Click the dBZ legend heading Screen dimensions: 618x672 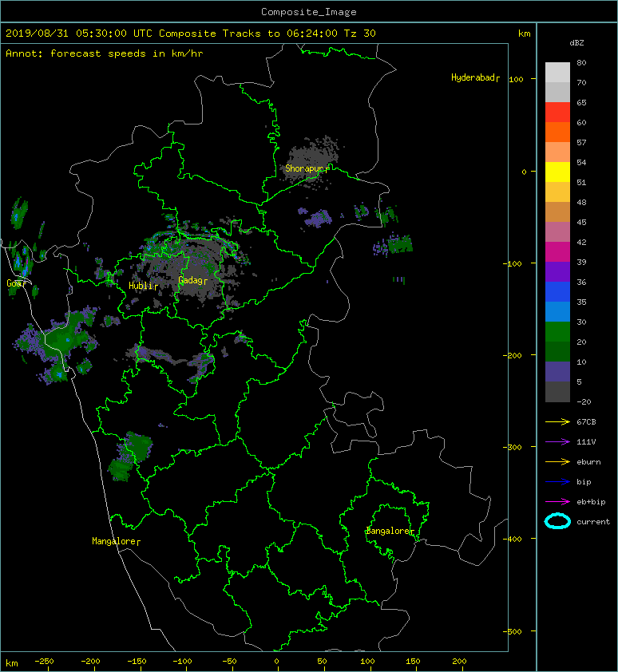click(576, 43)
